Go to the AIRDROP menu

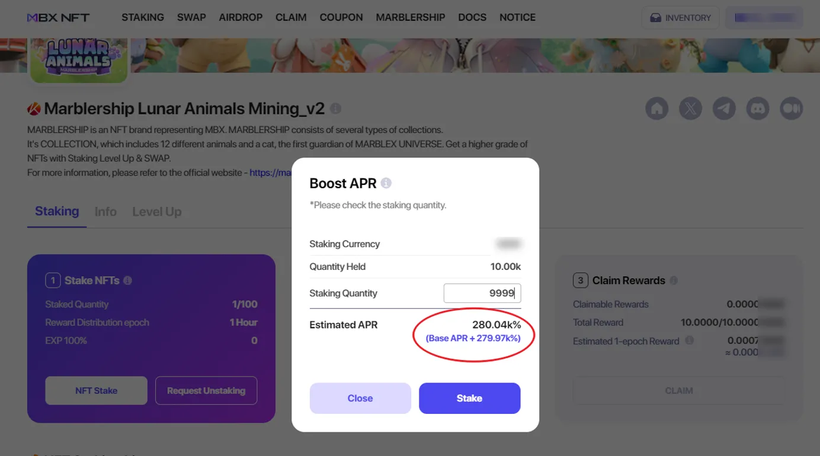click(x=241, y=18)
